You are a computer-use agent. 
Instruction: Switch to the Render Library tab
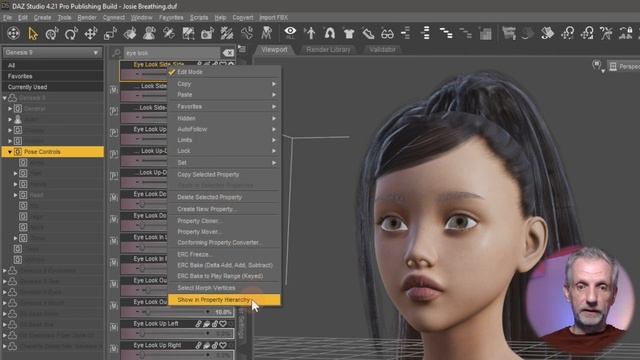coord(328,49)
